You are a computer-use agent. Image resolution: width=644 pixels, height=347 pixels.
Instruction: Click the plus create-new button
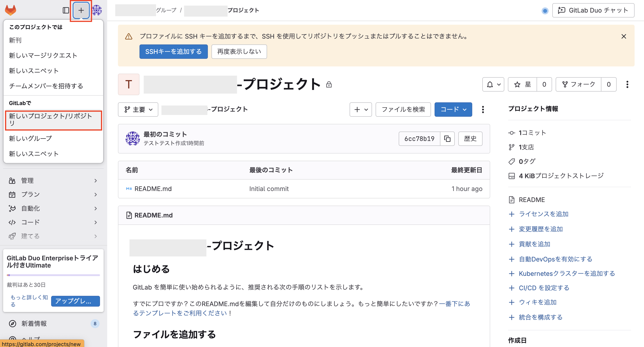(81, 10)
